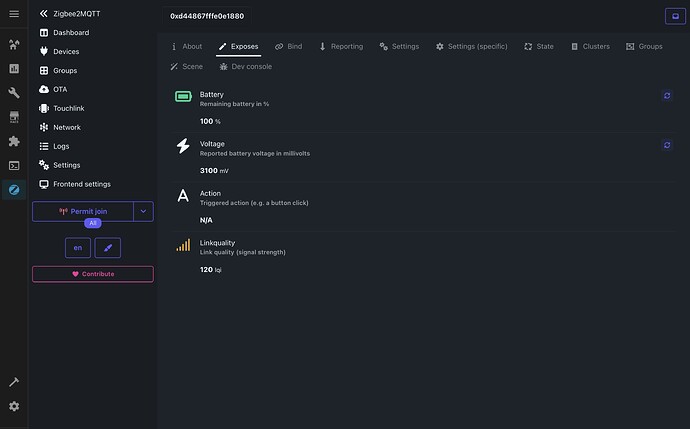Open Home Assistant settings gear
This screenshot has width=690, height=429.
click(14, 406)
